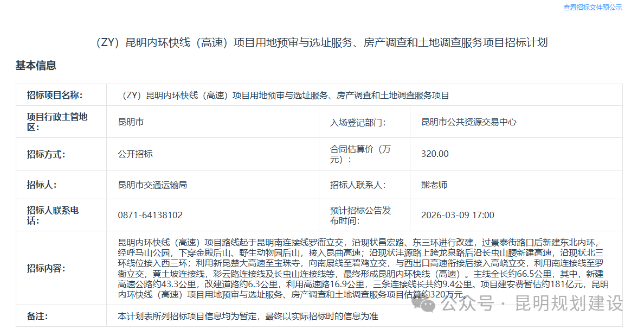This screenshot has height=329, width=644.
Task: Click the 招标人联系人 label
Action: point(358,185)
